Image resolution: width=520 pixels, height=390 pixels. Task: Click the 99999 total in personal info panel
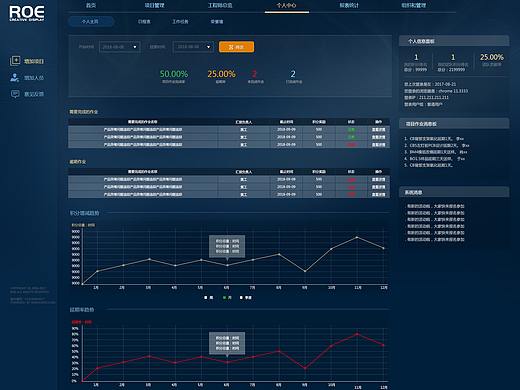pos(421,70)
